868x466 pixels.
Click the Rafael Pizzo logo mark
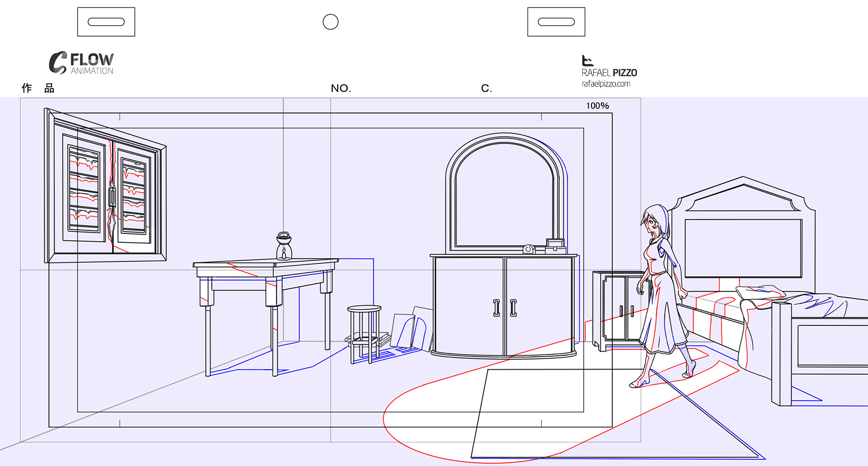[587, 60]
